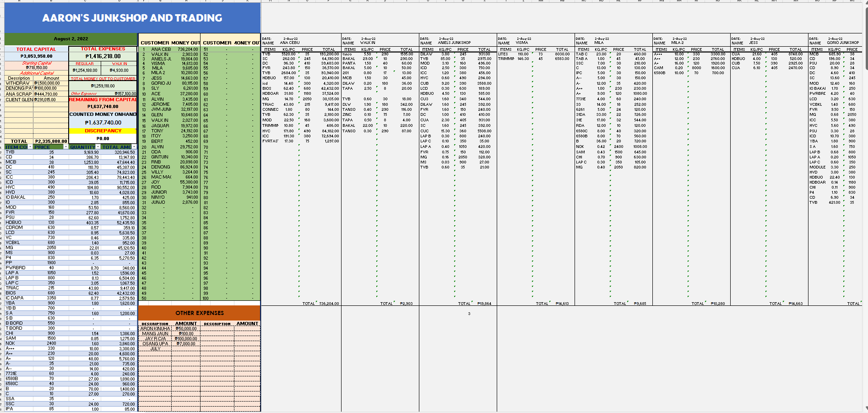Click the "MODULE" item in the GORIO ledger
Screen dimensions: 868x413
(817, 167)
